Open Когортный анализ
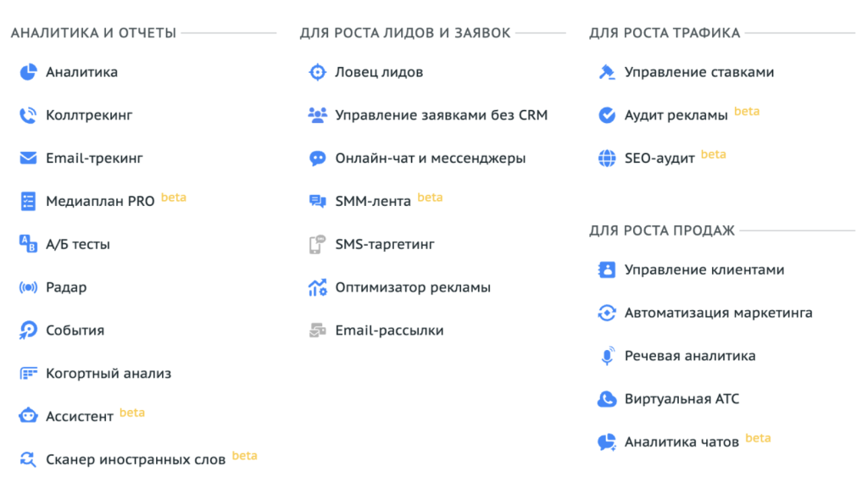This screenshot has width=868, height=483. (108, 374)
